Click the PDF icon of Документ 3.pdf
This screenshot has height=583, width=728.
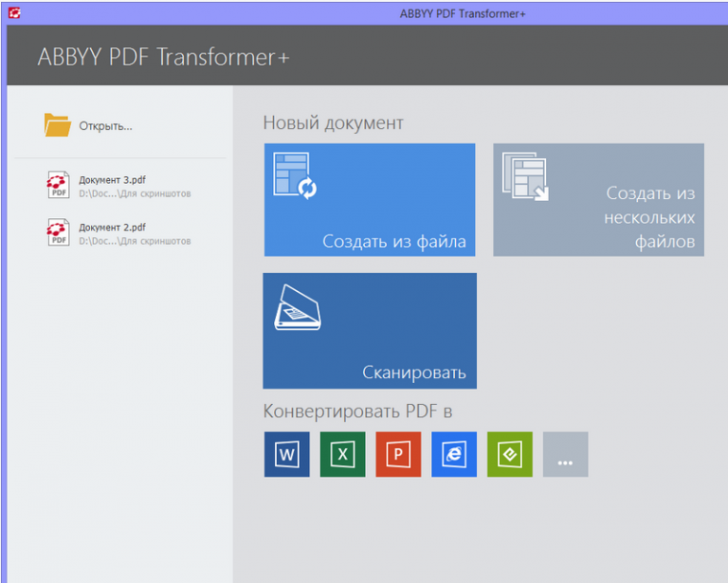58,185
